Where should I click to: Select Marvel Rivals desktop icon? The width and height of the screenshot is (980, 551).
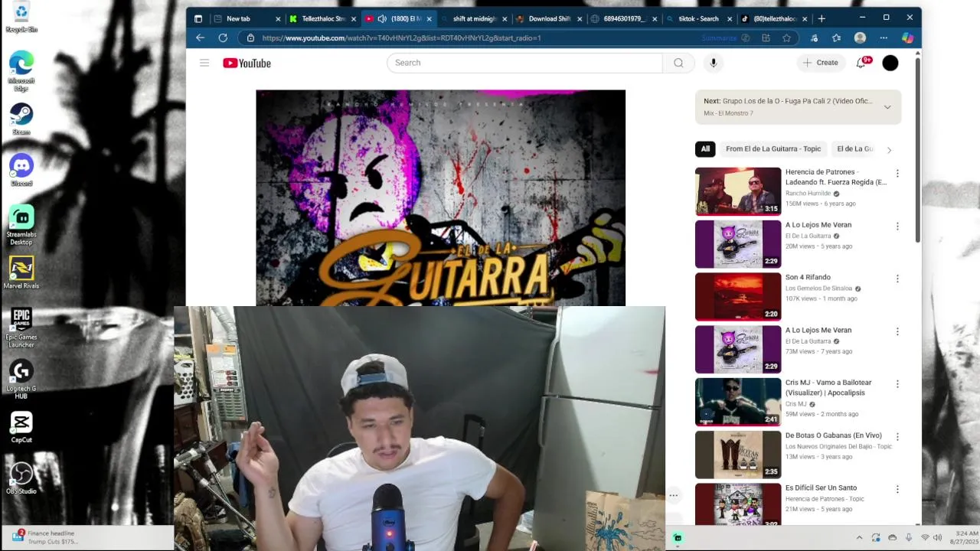click(21, 272)
